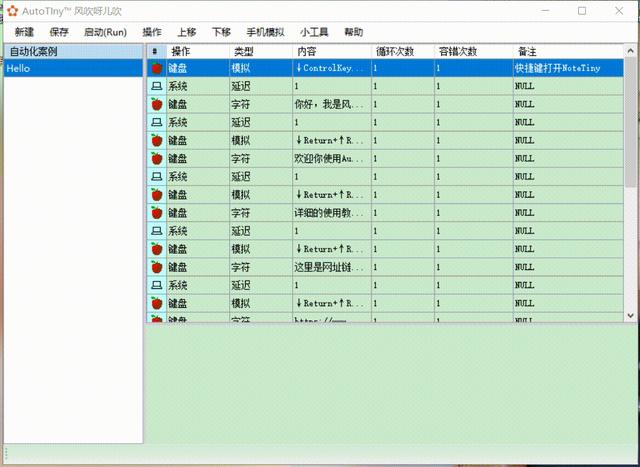Viewport: 640px width, 467px height.
Task: Click 模拟 type cell in the ControlKey row
Action: click(x=261, y=68)
